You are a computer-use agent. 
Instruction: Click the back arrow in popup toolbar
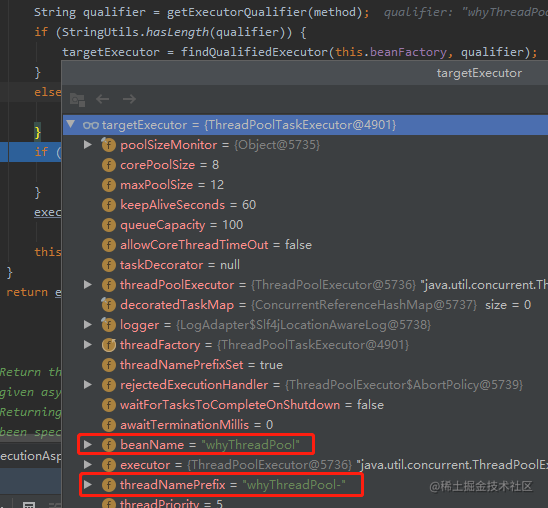click(x=102, y=99)
